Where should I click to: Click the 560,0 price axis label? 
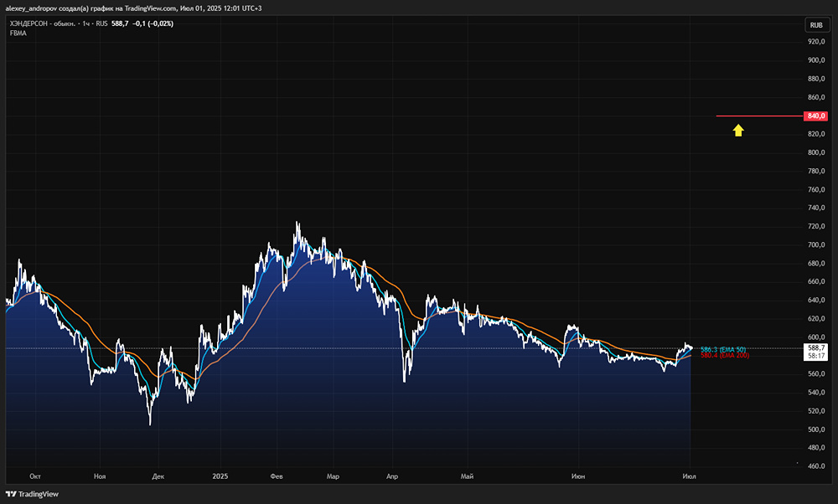tap(816, 374)
